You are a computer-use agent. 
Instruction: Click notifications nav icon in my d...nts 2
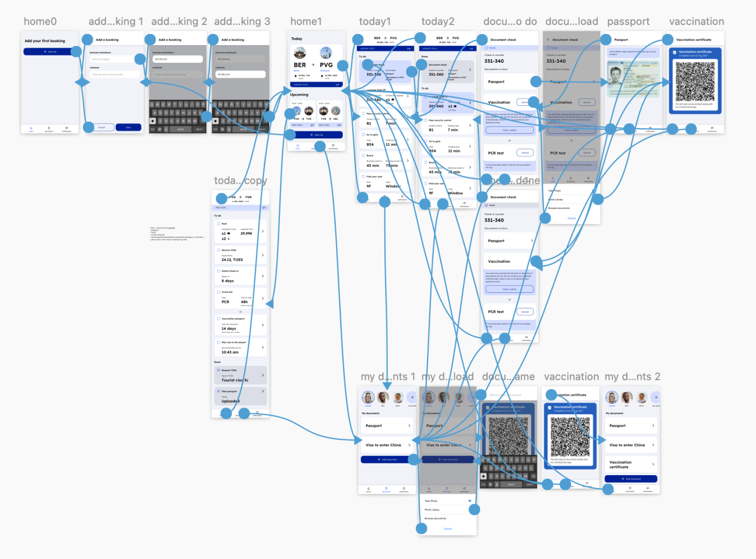tap(648, 488)
